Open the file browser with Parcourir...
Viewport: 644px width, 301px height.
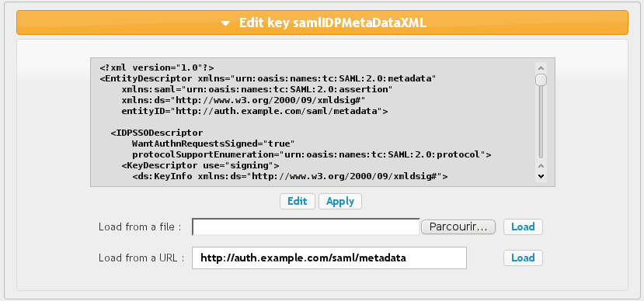(458, 227)
